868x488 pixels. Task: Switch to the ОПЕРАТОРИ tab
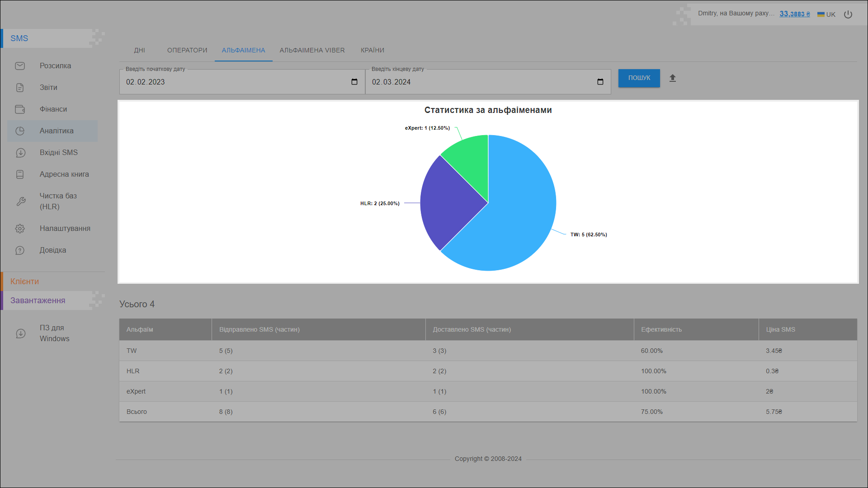click(x=187, y=50)
